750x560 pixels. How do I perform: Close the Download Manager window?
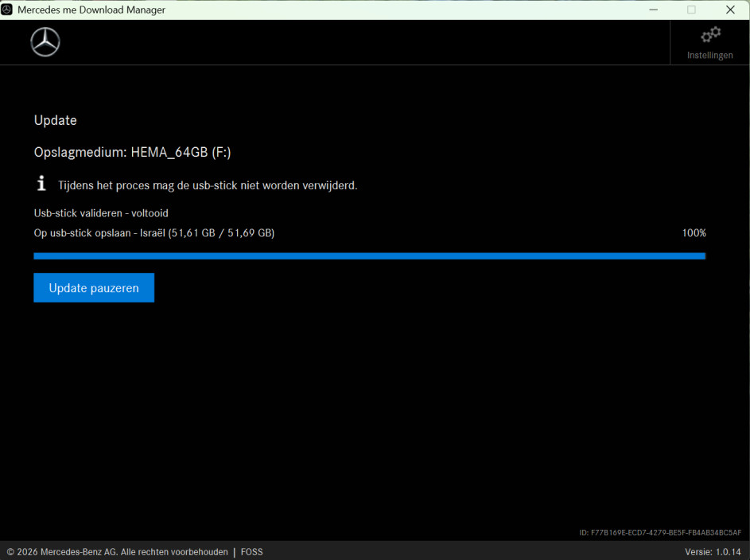(x=730, y=10)
